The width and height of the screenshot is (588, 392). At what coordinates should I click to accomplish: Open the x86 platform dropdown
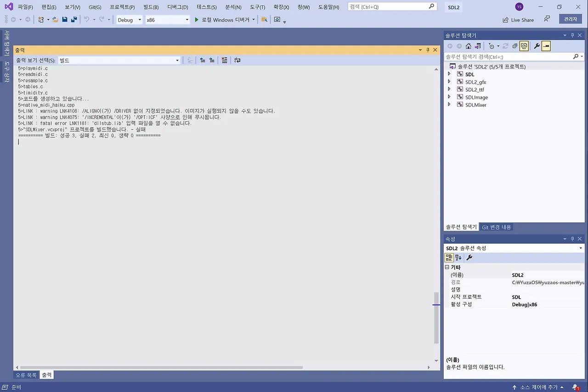point(167,20)
